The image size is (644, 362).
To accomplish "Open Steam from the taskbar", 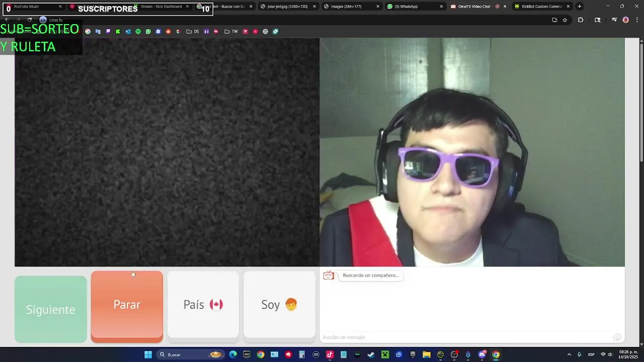I will pos(371,354).
